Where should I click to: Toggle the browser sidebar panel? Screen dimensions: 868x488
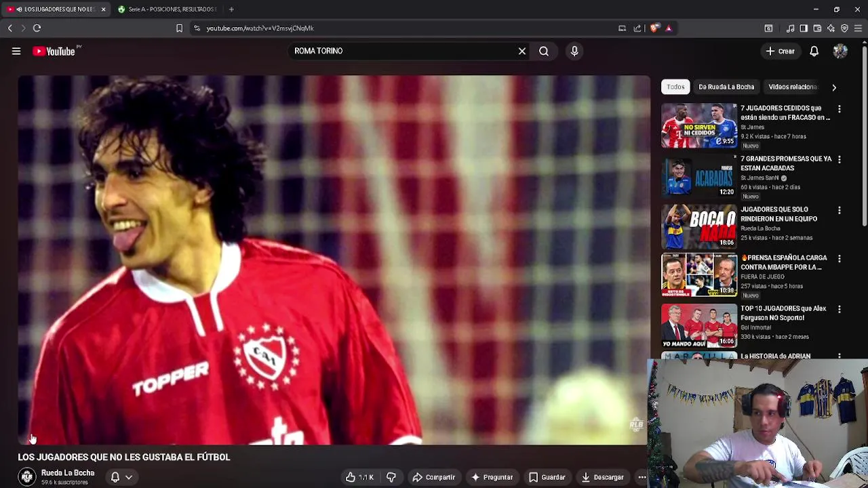(x=804, y=28)
